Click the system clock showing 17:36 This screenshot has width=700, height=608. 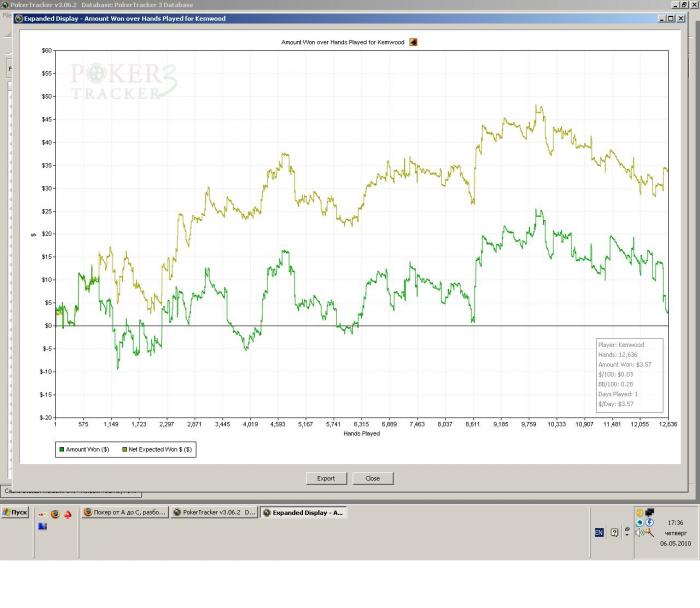pyautogui.click(x=675, y=523)
